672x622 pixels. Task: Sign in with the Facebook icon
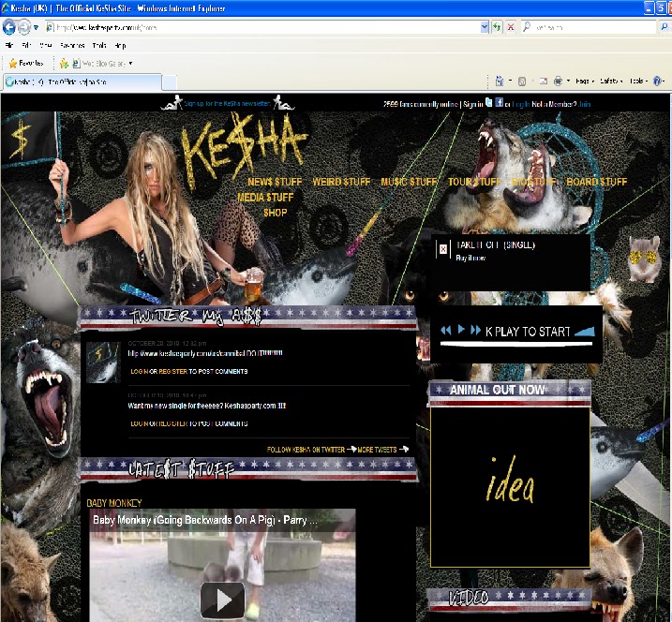500,102
